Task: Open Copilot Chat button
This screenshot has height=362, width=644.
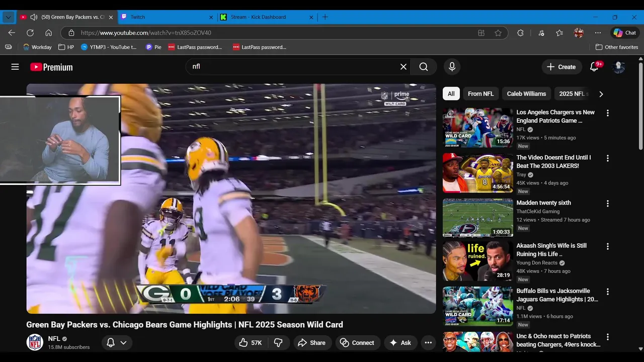Action: (x=625, y=33)
